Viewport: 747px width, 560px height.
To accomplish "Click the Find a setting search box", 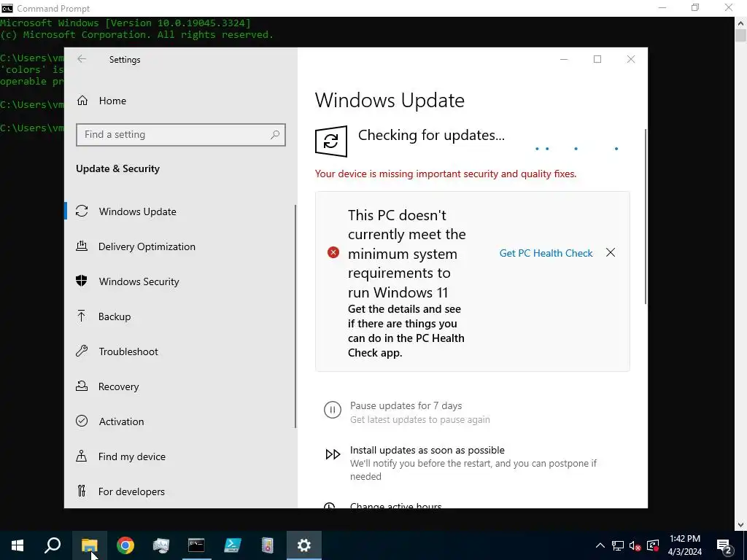I will (181, 135).
